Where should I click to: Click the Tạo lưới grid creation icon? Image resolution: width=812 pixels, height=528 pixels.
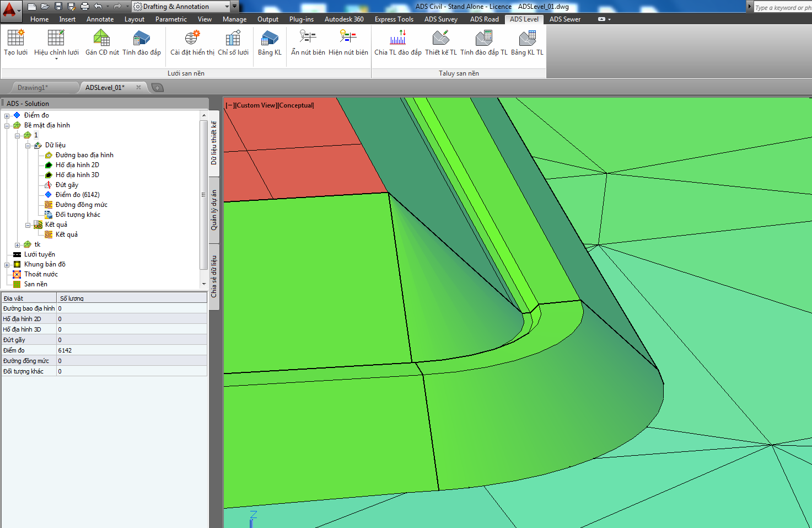pyautogui.click(x=15, y=42)
